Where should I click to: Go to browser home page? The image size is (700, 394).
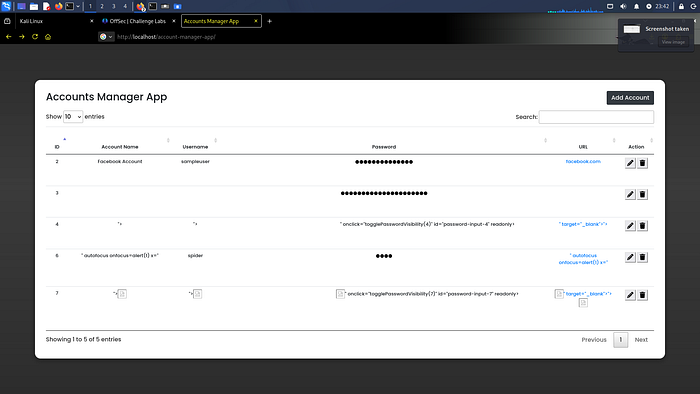[x=48, y=37]
